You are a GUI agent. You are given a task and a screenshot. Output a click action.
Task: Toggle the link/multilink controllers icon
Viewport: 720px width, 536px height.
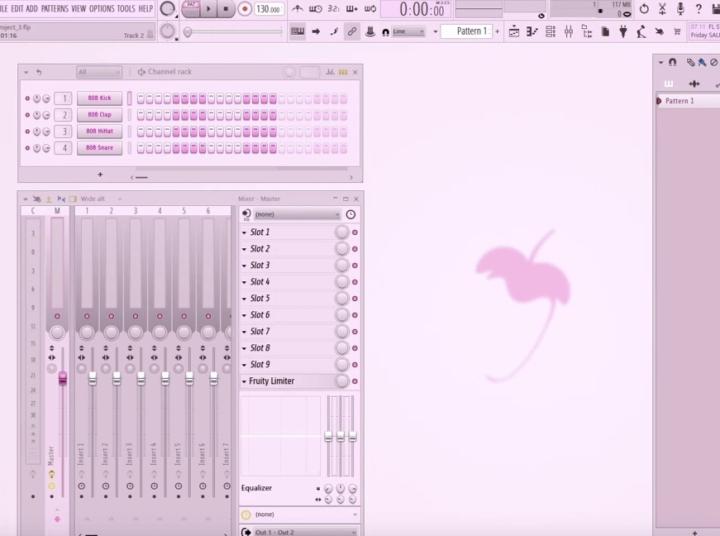pos(352,31)
